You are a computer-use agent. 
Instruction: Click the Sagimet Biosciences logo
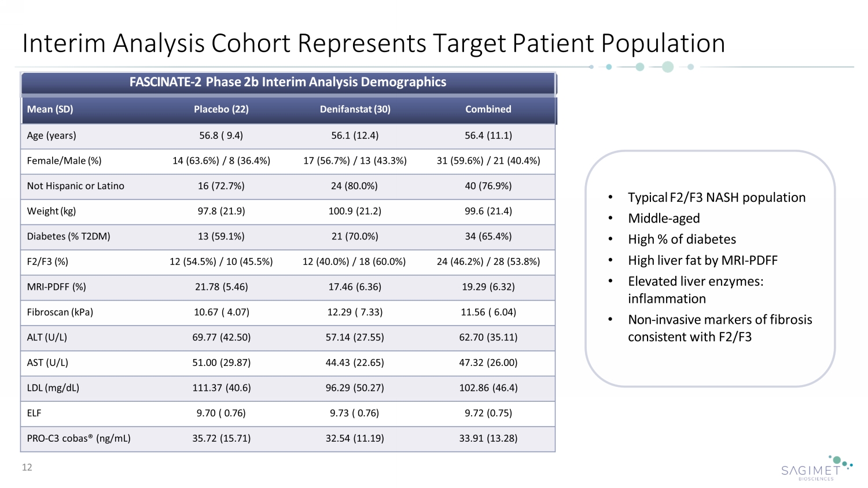click(x=816, y=468)
